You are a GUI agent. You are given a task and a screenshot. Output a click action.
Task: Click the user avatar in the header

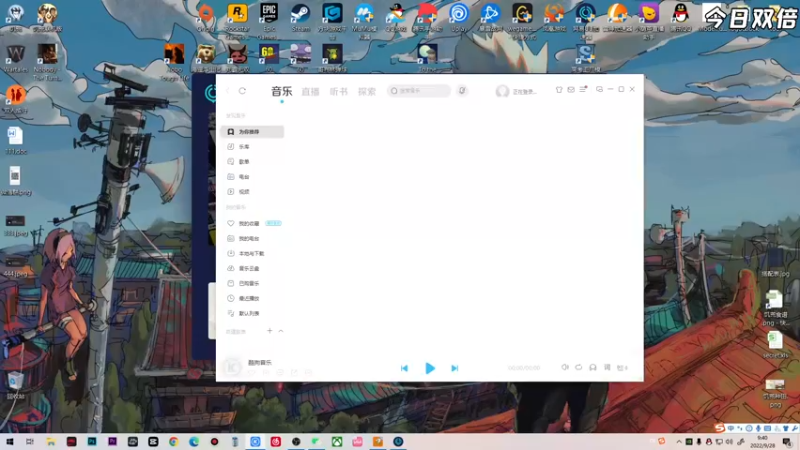(502, 91)
